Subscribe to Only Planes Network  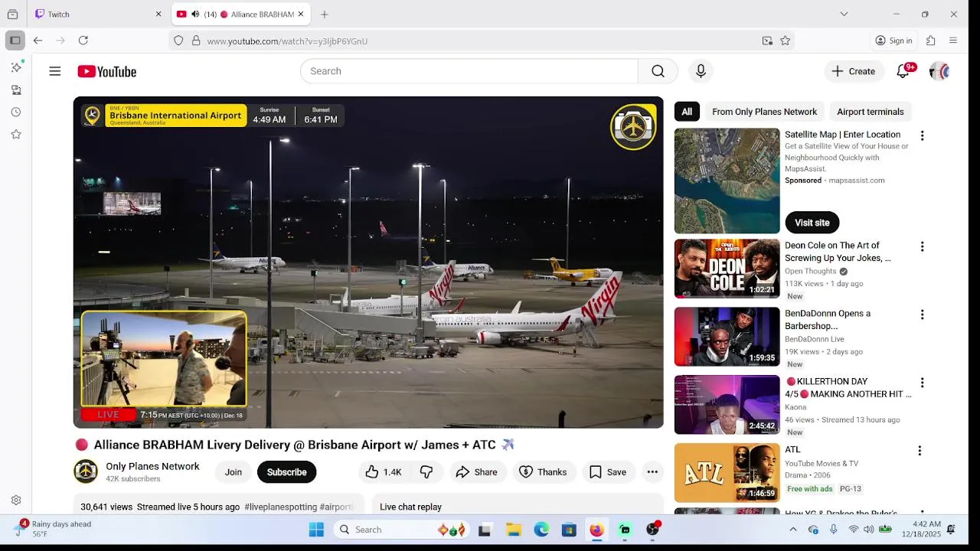286,472
